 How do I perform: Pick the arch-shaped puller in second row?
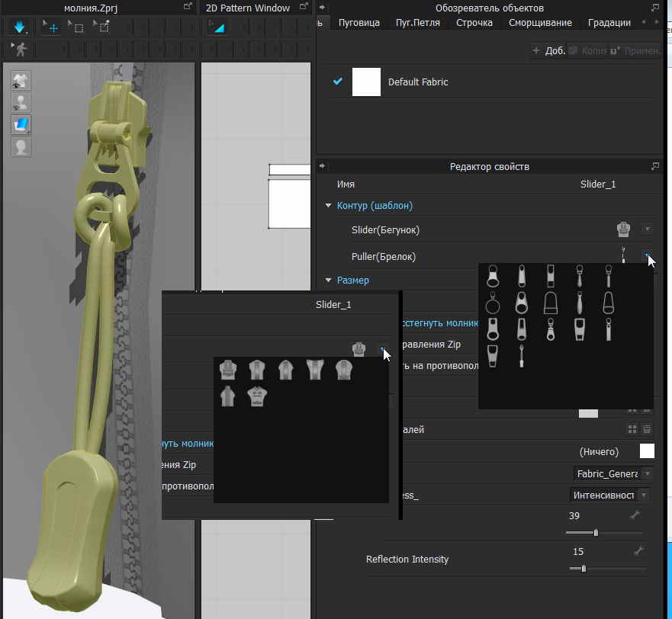click(x=551, y=303)
